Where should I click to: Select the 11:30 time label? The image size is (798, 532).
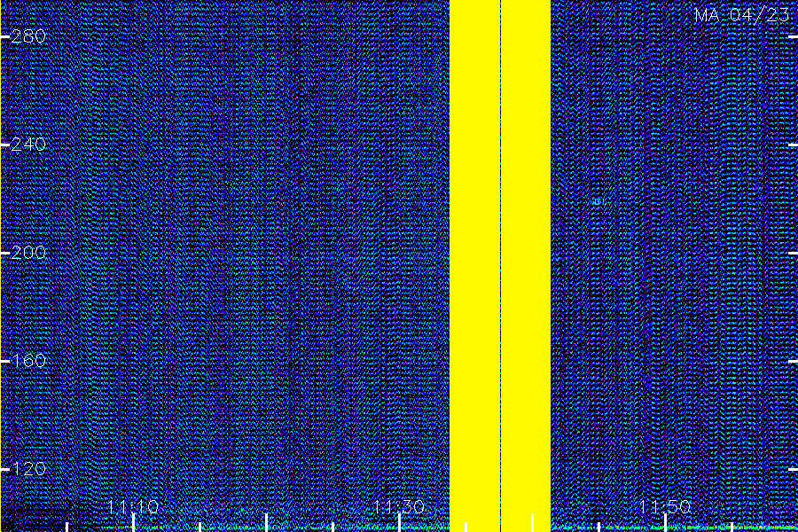399,507
